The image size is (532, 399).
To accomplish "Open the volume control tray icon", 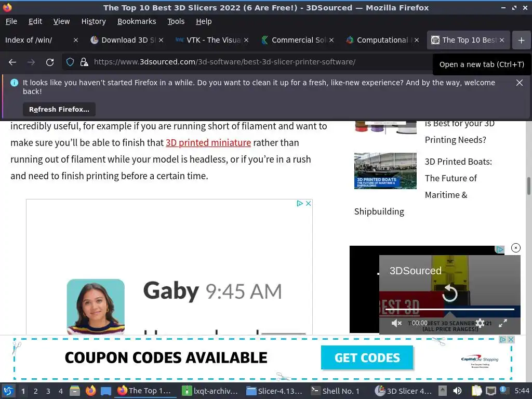I will [457, 391].
